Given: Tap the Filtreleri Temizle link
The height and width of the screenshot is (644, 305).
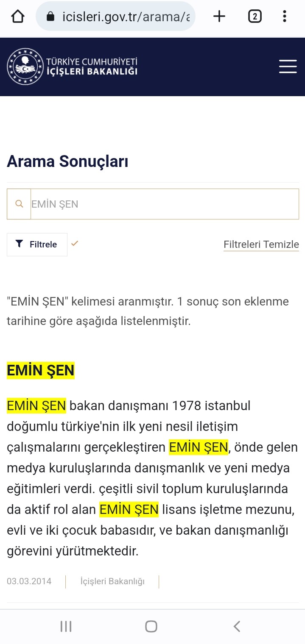Looking at the screenshot, I should [x=261, y=244].
